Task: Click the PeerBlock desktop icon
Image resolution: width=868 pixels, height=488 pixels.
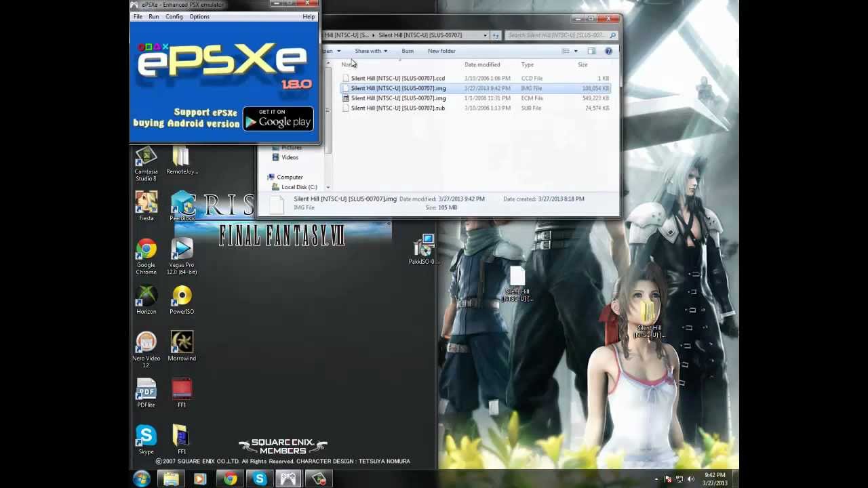Action: (182, 207)
